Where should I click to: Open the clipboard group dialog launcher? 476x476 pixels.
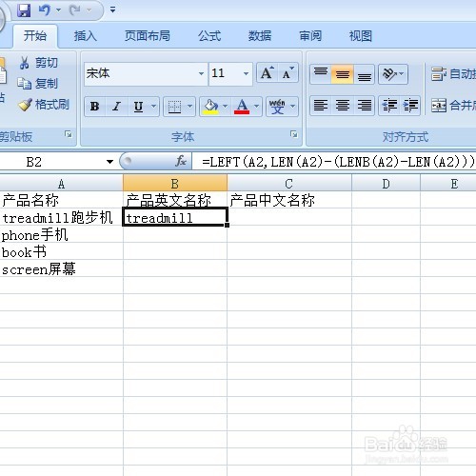pyautogui.click(x=68, y=134)
